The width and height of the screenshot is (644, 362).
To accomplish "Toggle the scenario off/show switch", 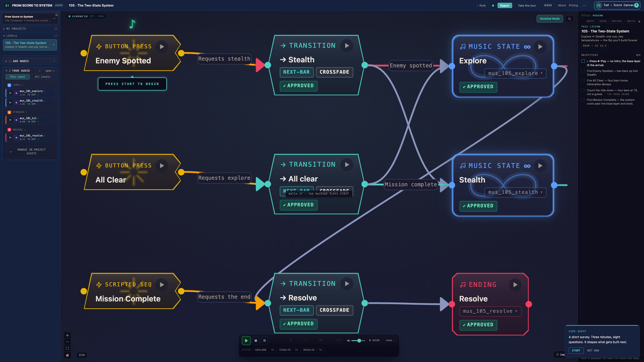I will (x=86, y=16).
